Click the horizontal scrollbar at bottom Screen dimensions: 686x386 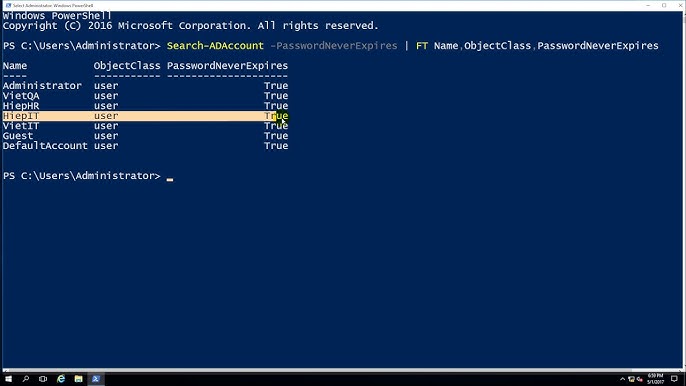343,371
